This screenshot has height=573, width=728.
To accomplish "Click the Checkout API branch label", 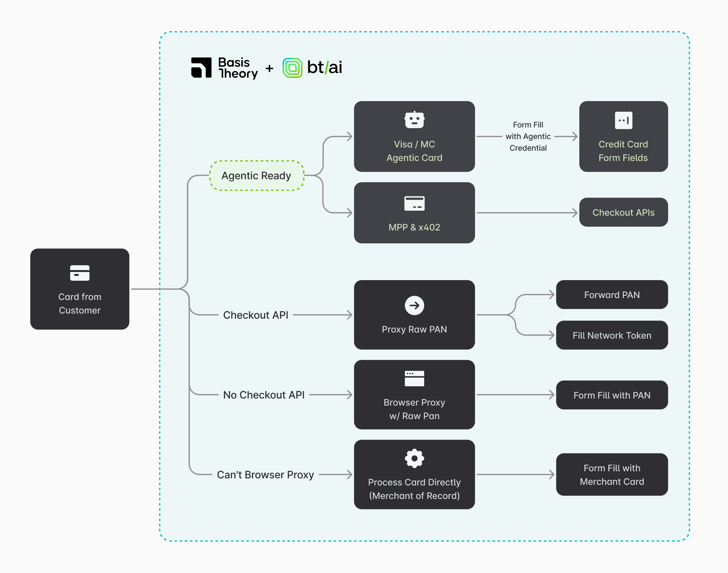I will click(256, 315).
